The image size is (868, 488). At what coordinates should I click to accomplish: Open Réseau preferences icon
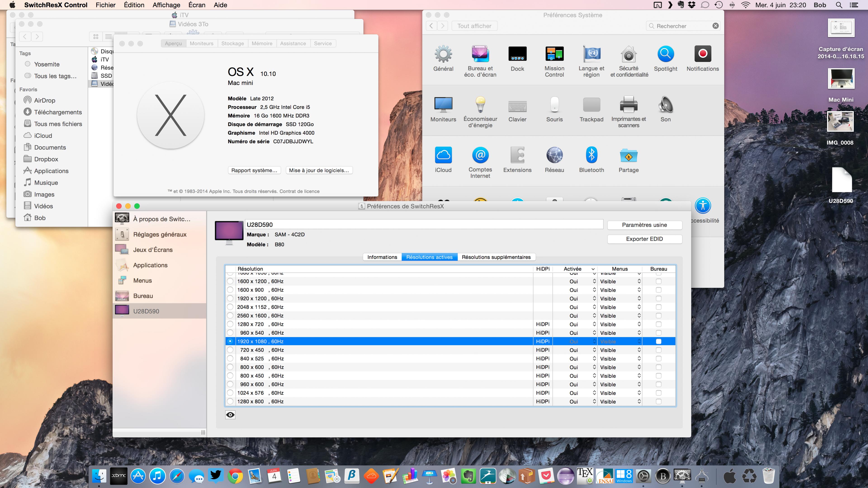[x=554, y=159]
